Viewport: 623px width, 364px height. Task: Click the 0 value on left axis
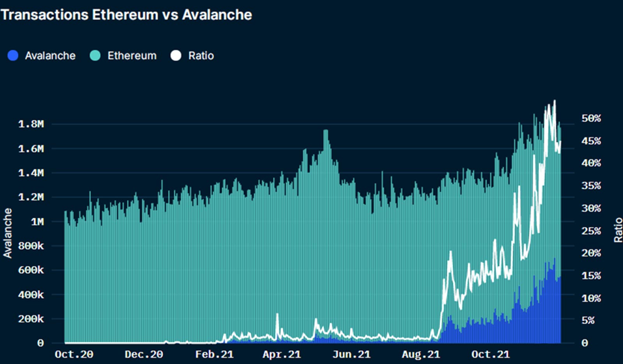(x=40, y=343)
